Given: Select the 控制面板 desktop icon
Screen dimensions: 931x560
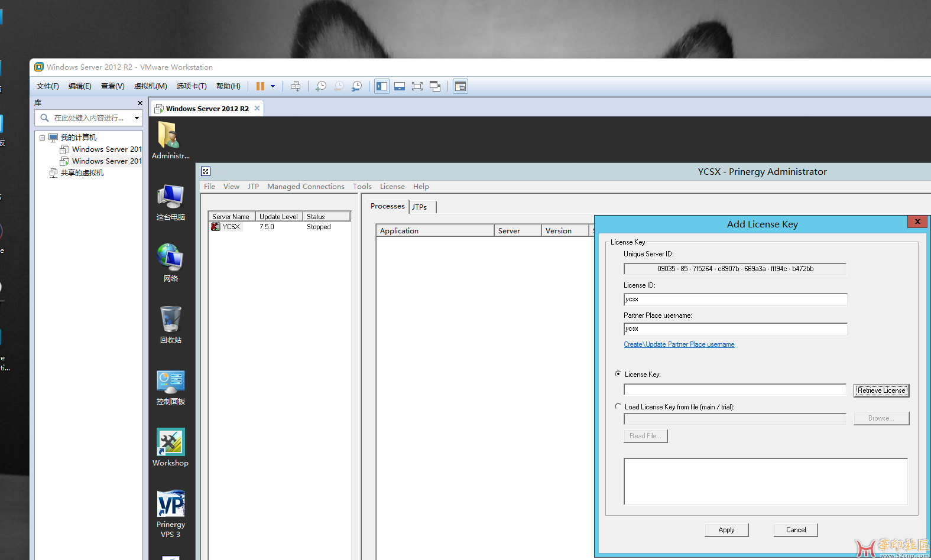Looking at the screenshot, I should [171, 387].
